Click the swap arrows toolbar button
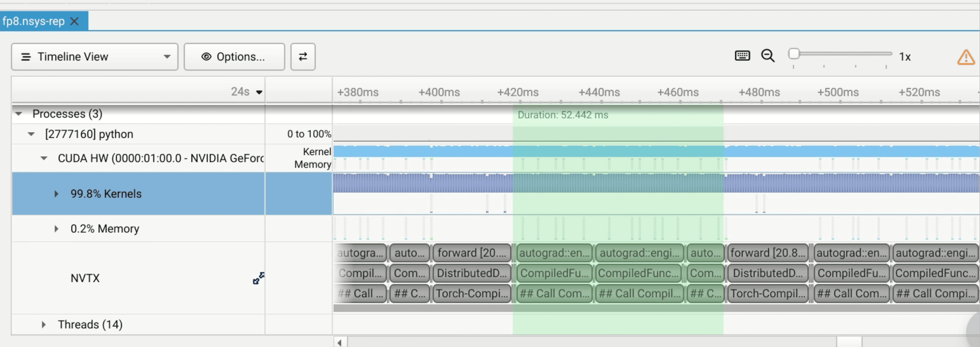 (x=303, y=57)
